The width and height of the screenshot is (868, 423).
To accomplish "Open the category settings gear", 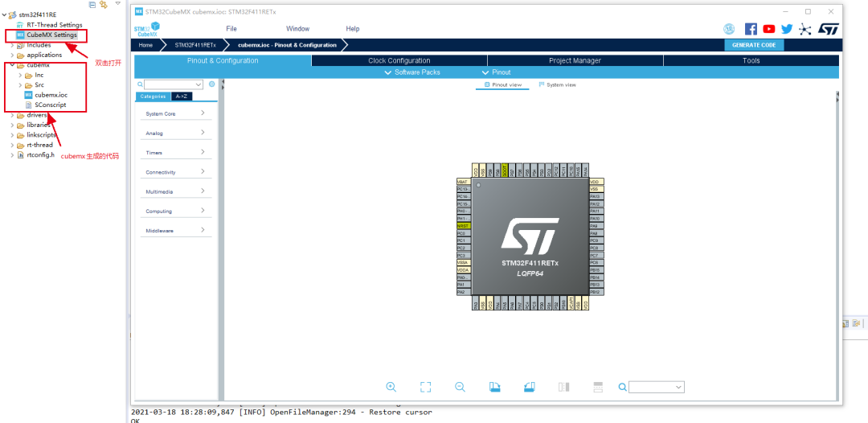I will pyautogui.click(x=211, y=84).
